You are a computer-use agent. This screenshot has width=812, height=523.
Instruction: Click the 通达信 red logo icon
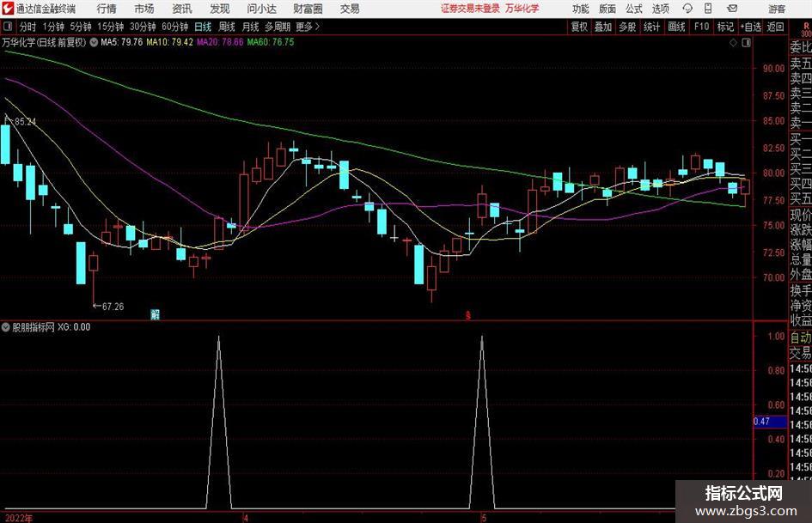click(8, 9)
